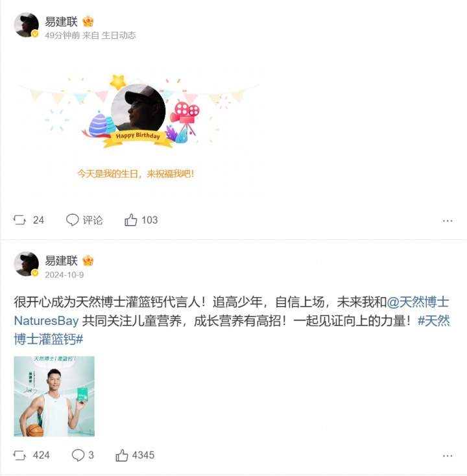This screenshot has width=467, height=476.
Task: Open the 生日动态 source link
Action: click(x=119, y=36)
